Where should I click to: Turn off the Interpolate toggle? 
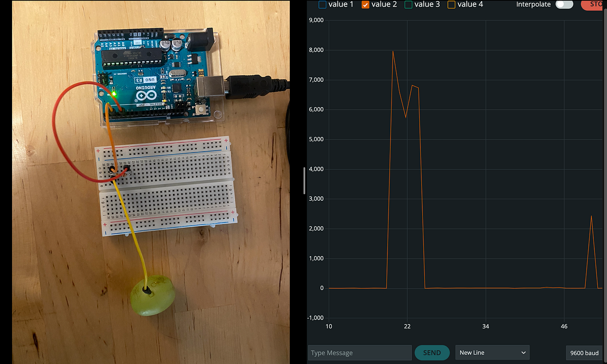click(x=563, y=5)
